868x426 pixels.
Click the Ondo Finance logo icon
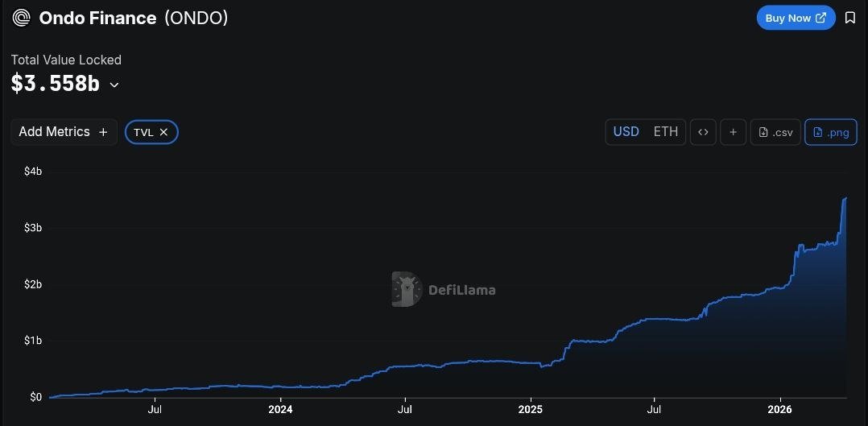(x=22, y=18)
